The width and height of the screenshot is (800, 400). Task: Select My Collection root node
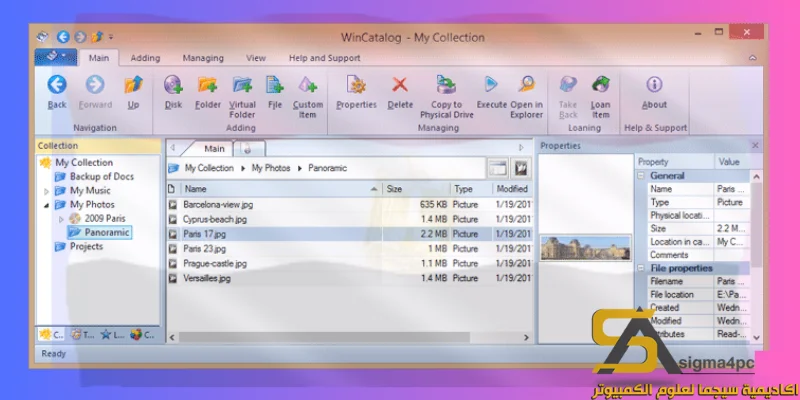point(84,163)
